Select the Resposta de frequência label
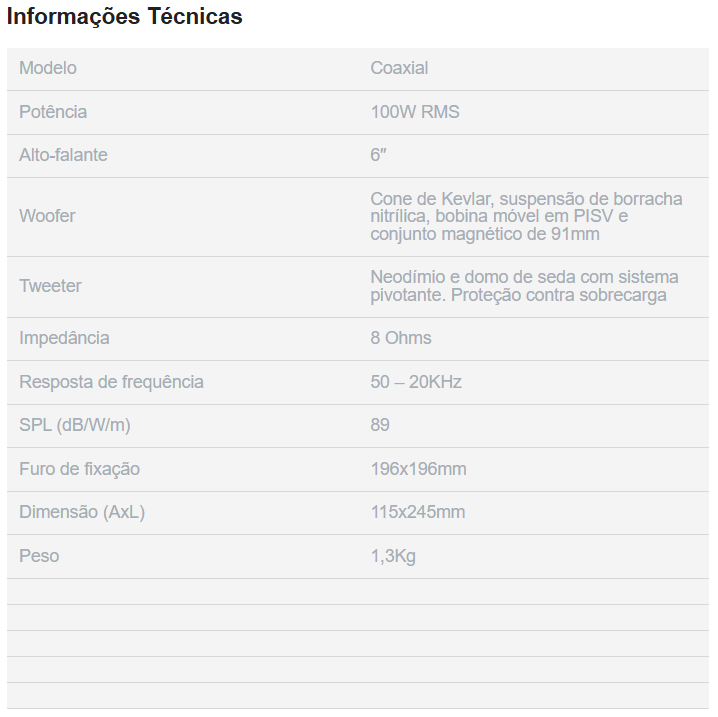The width and height of the screenshot is (718, 717). click(111, 382)
